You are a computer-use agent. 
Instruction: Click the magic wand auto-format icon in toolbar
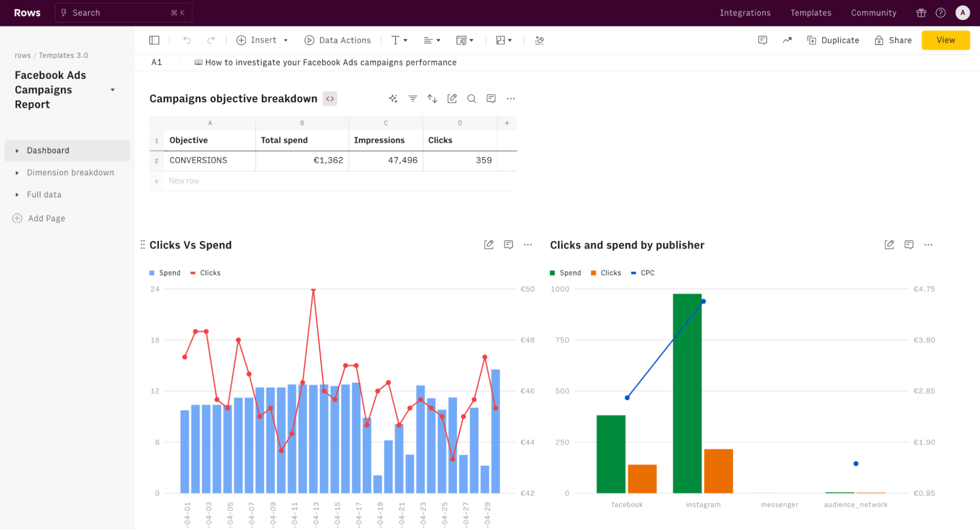[x=539, y=40]
